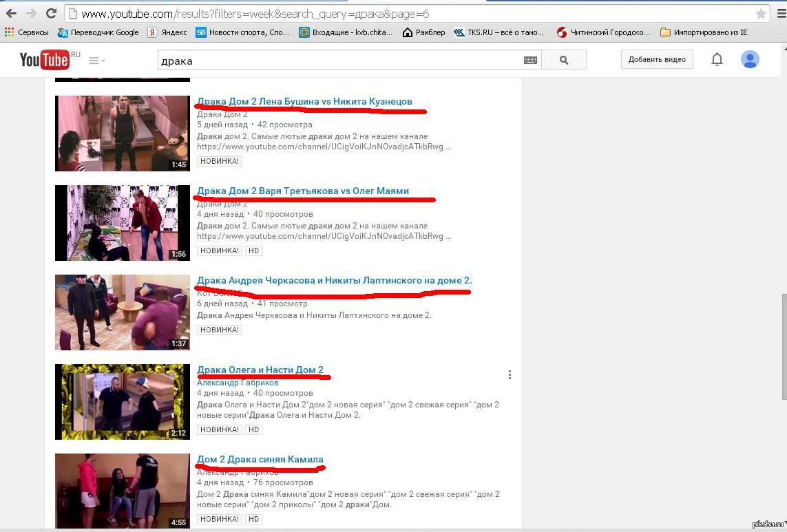Click НОВИНКА! badge on Лена Бушина video

(220, 161)
